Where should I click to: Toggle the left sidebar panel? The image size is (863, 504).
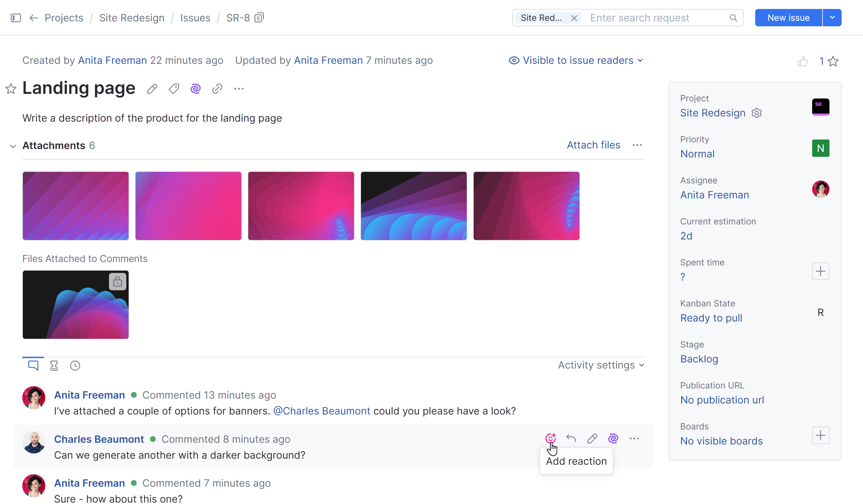click(15, 17)
